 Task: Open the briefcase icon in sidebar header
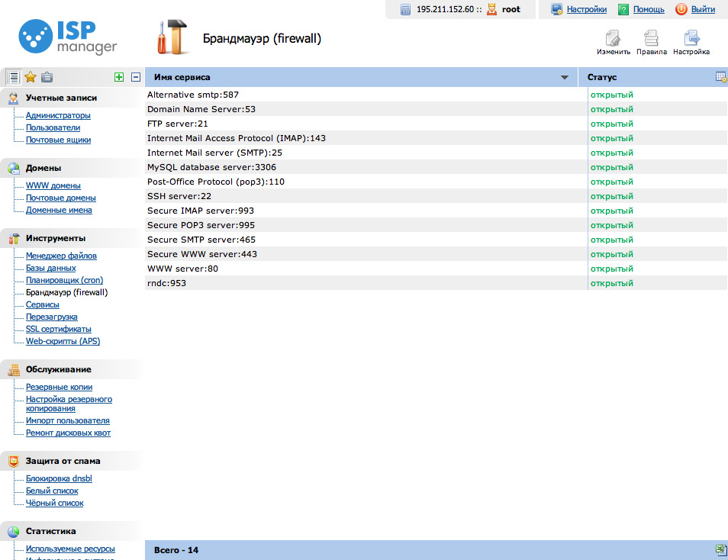(47, 77)
